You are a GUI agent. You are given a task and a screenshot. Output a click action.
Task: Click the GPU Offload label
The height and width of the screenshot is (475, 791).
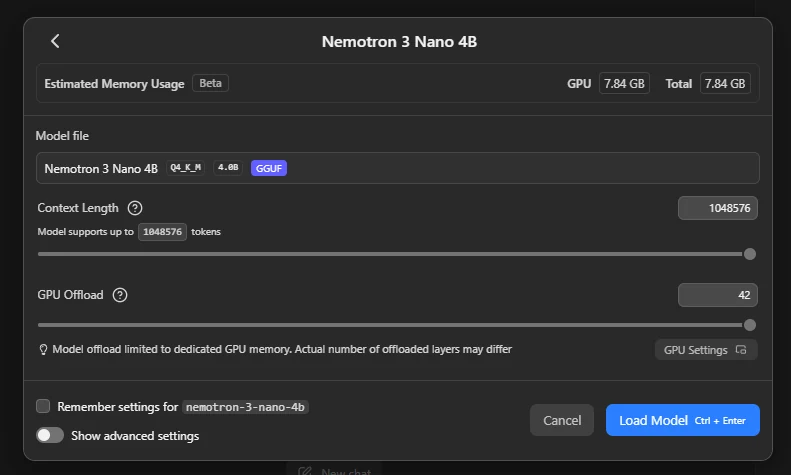70,295
